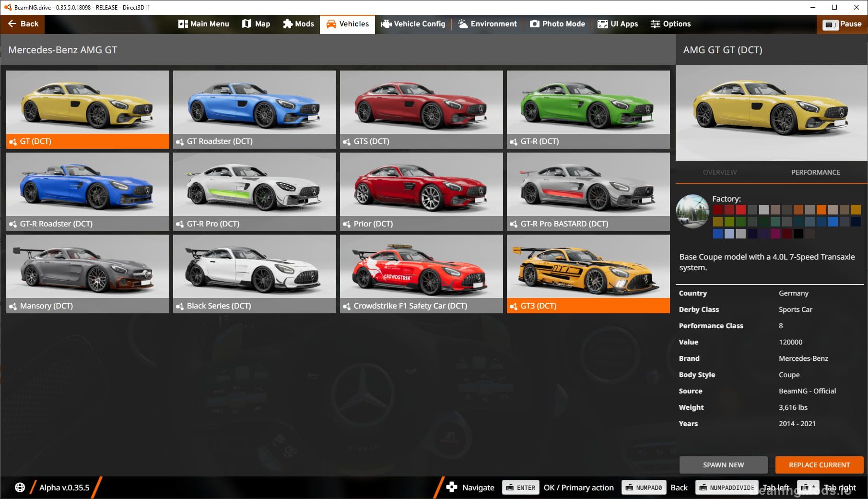This screenshot has width=868, height=499.
Task: Click the NUMPAD0 key hint
Action: 644,487
